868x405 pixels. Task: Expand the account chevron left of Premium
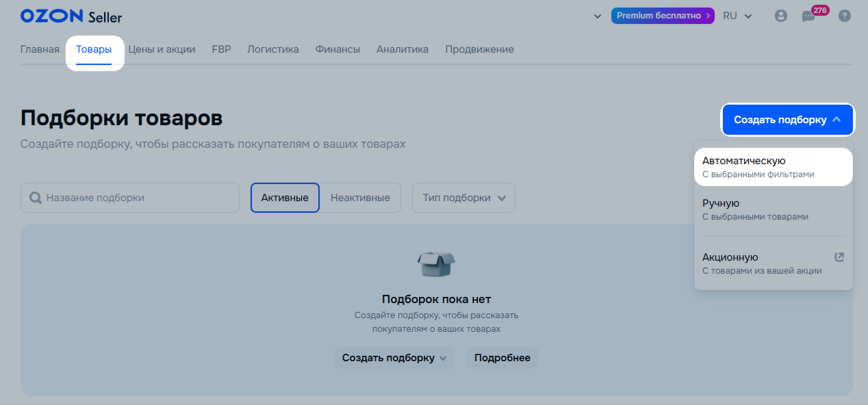(598, 16)
